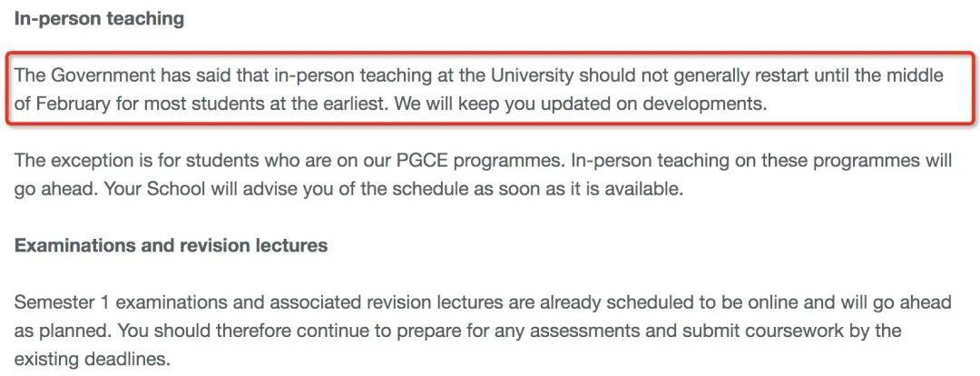Click the word "Government" in the highlighted paragraph
The image size is (980, 376).
tap(103, 76)
